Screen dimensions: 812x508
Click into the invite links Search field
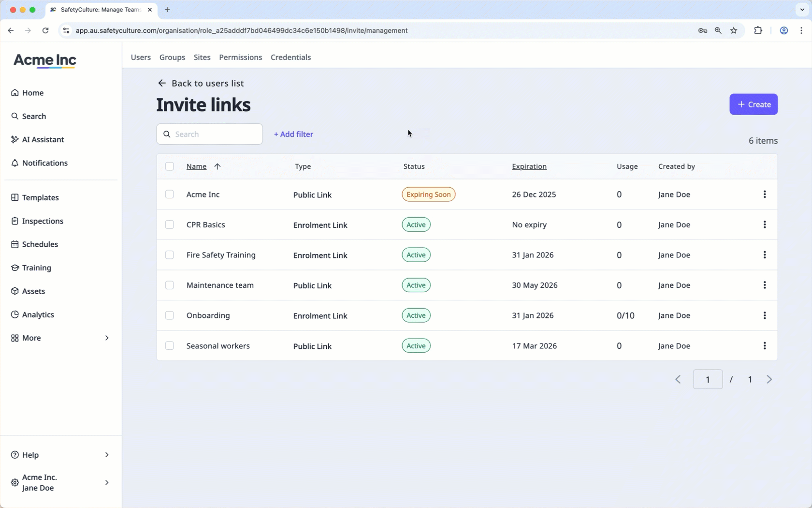[210, 134]
